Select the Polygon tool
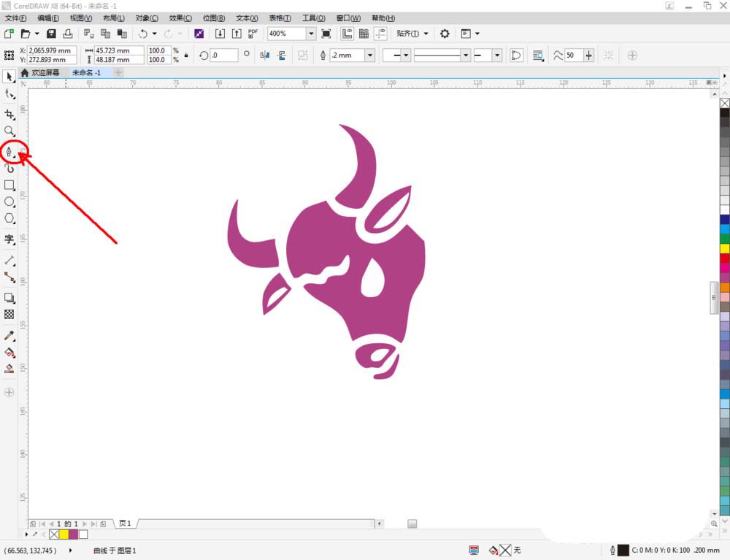The height and width of the screenshot is (560, 730). [x=9, y=218]
